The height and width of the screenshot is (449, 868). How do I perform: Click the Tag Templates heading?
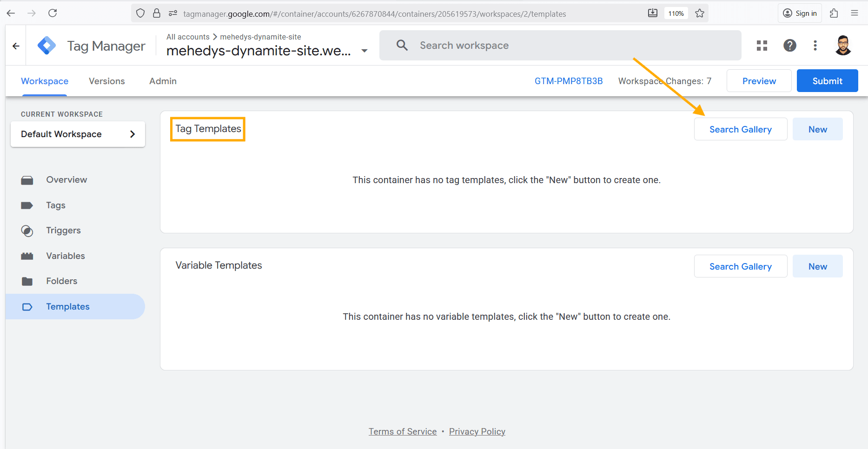pyautogui.click(x=208, y=129)
